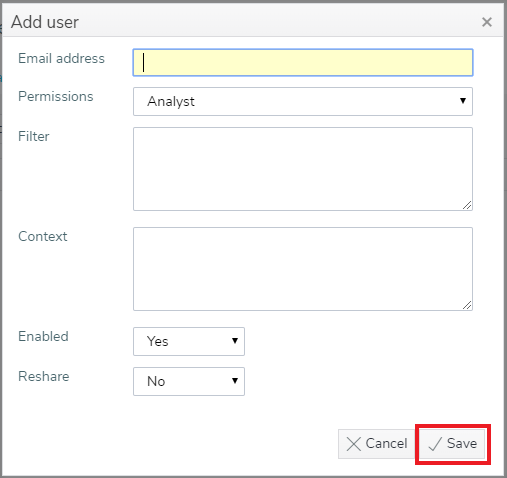Open the Enabled dropdown showing Yes
This screenshot has width=507, height=478.
[189, 341]
